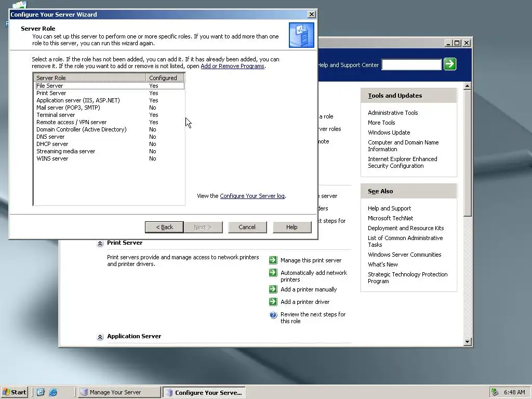Click the Back button in the wizard
This screenshot has height=399, width=532.
pos(164,227)
